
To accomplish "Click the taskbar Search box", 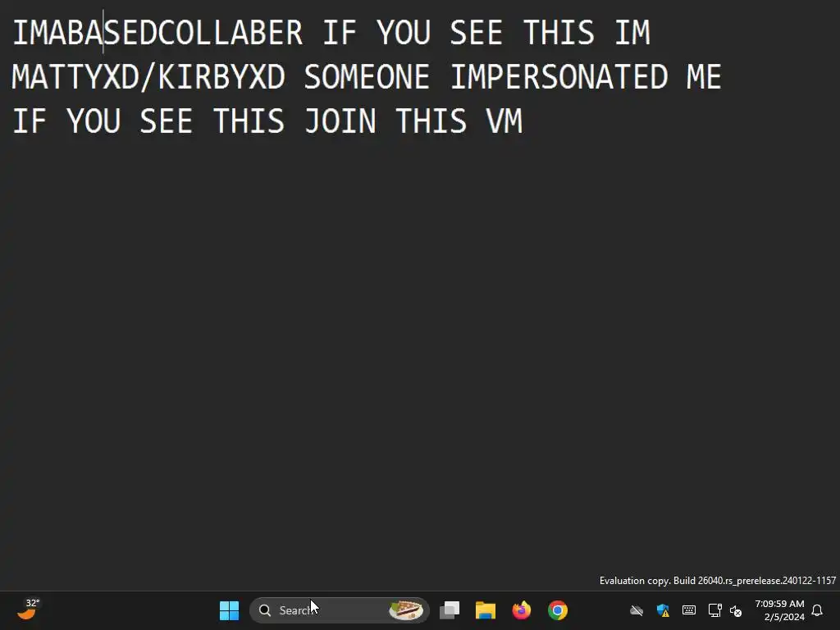I will [x=339, y=610].
